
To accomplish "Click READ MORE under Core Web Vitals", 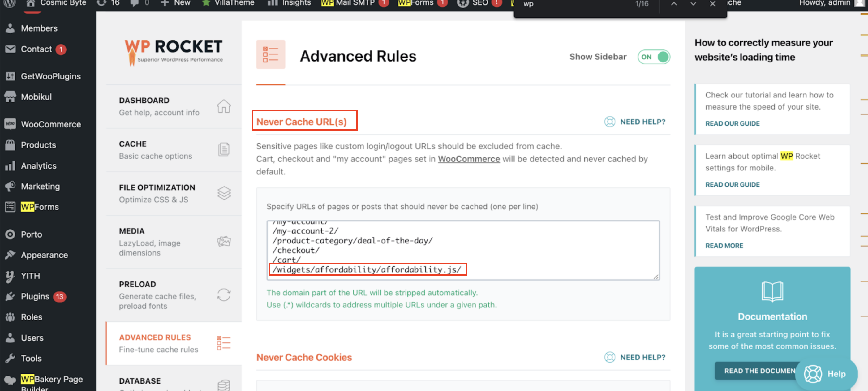I will click(724, 245).
